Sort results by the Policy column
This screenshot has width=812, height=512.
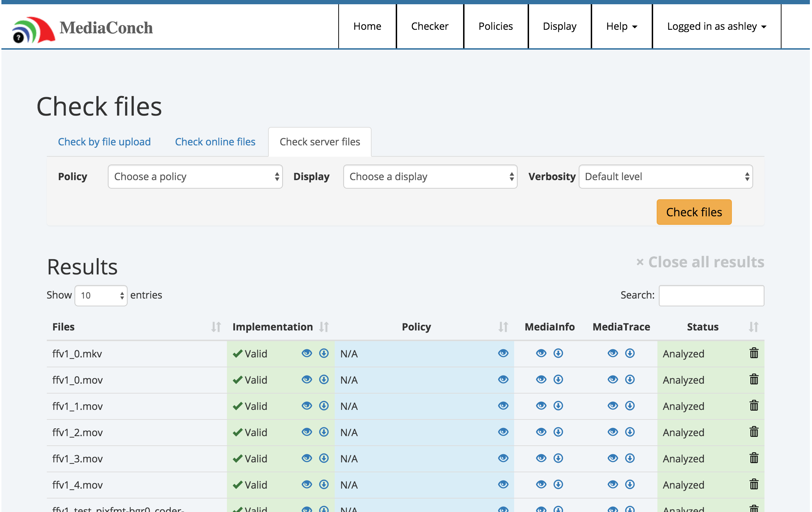503,327
